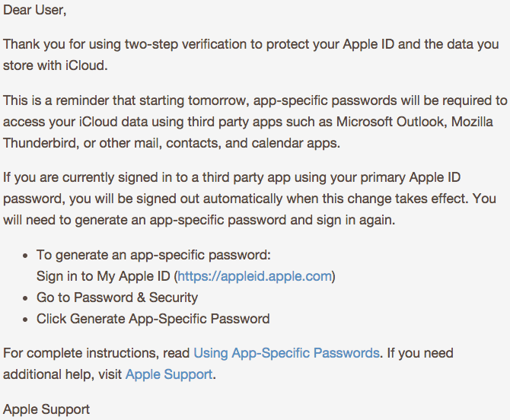Click the 'Apple Support' signature at the bottom

[x=46, y=409]
